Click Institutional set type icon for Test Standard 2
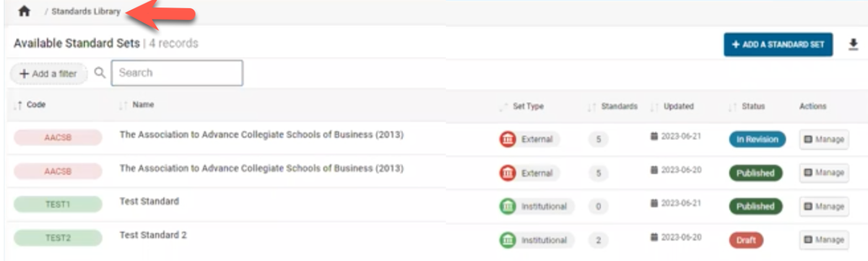The image size is (868, 261). coord(507,240)
